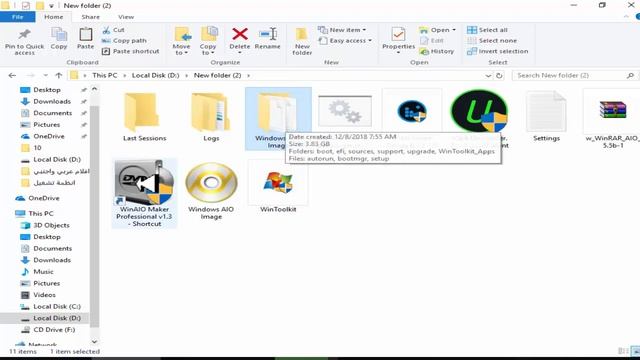Click Select none in ribbon
The image size is (640, 360).
[x=492, y=40]
